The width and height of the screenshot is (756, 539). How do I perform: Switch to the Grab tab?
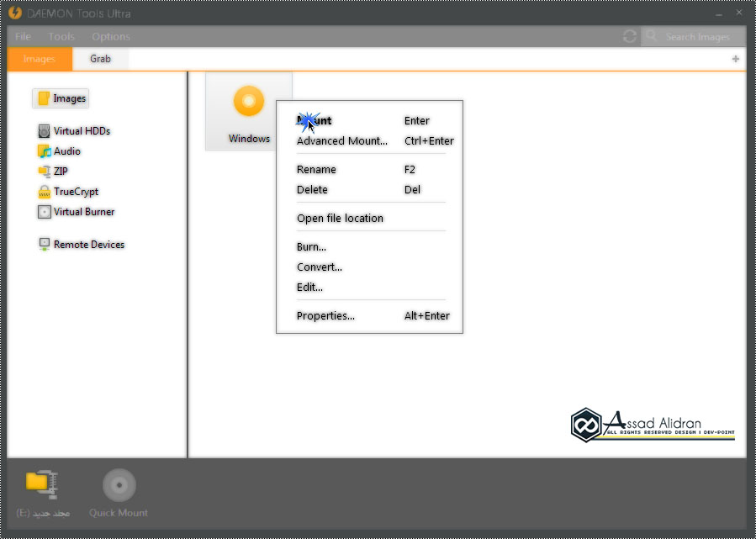(100, 59)
